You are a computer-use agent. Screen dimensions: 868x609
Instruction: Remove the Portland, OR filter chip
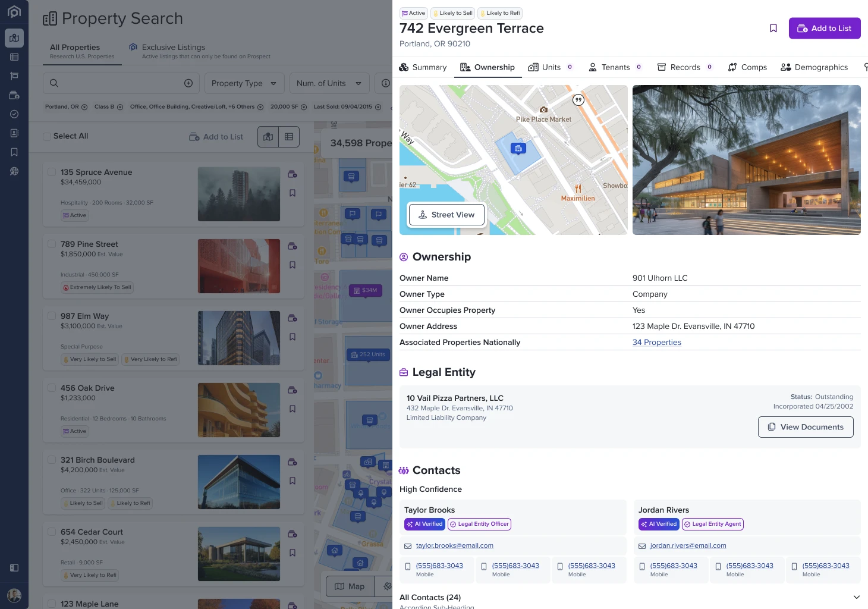(84, 107)
